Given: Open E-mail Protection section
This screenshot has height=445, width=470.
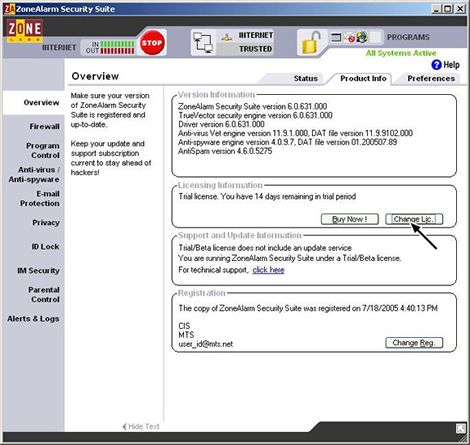Looking at the screenshot, I should coord(40,198).
